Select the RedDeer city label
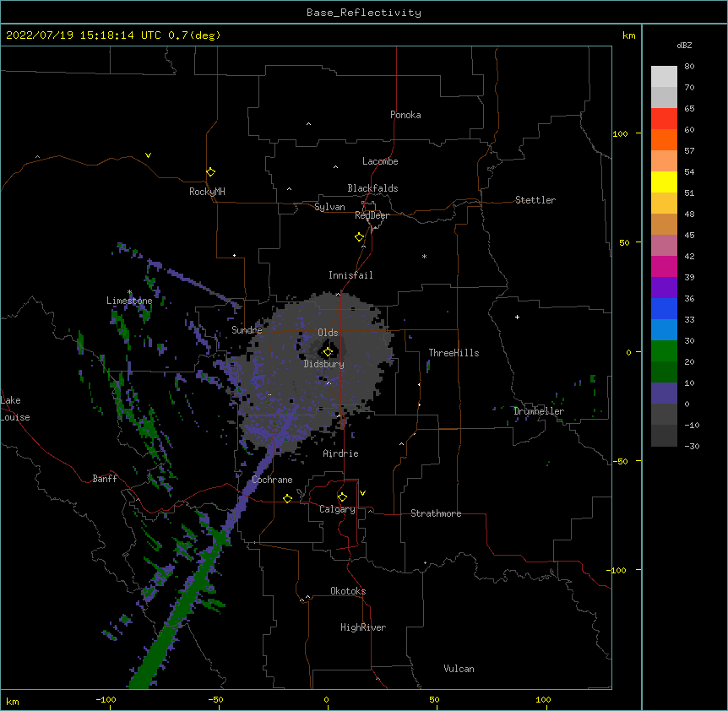The height and width of the screenshot is (711, 728). 372,215
